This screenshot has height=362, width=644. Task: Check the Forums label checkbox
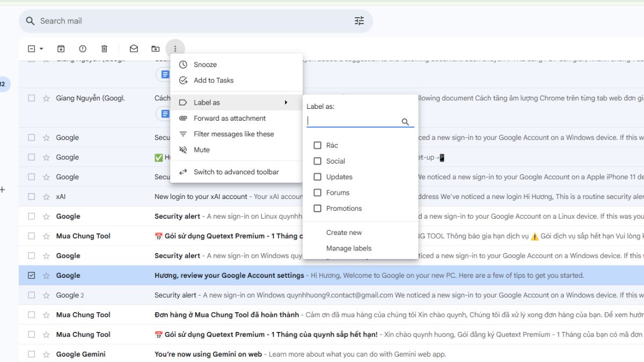coord(317,193)
